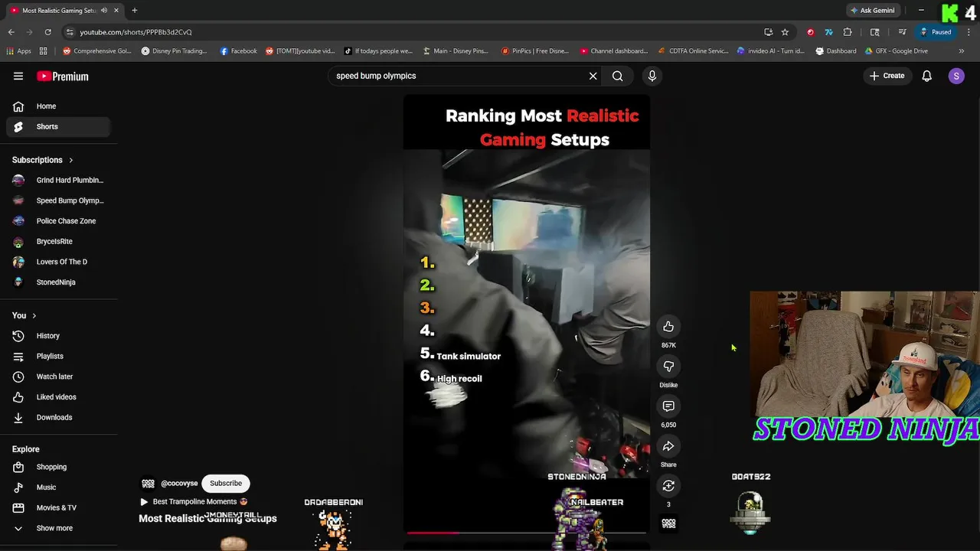This screenshot has height=551, width=980.
Task: Open Shopping in the Explore section
Action: coord(58,467)
